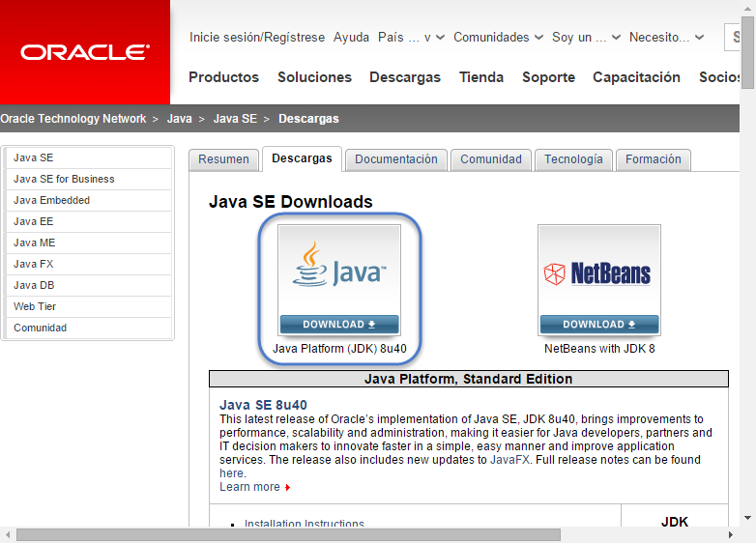Click 'Java Platform (JDK) 8u40' caption
756x543 pixels.
(x=339, y=349)
